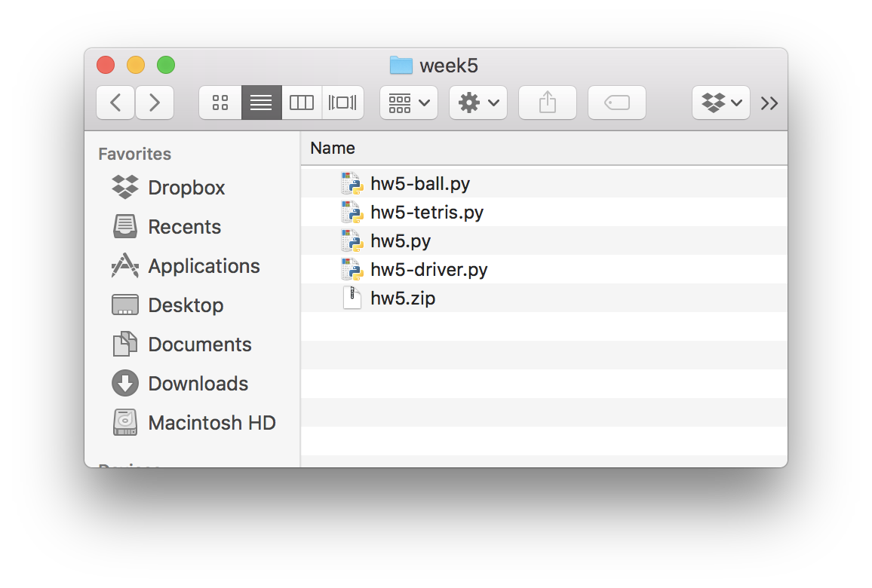Click the Recents sidebar icon
The height and width of the screenshot is (588, 872).
pyautogui.click(x=125, y=226)
